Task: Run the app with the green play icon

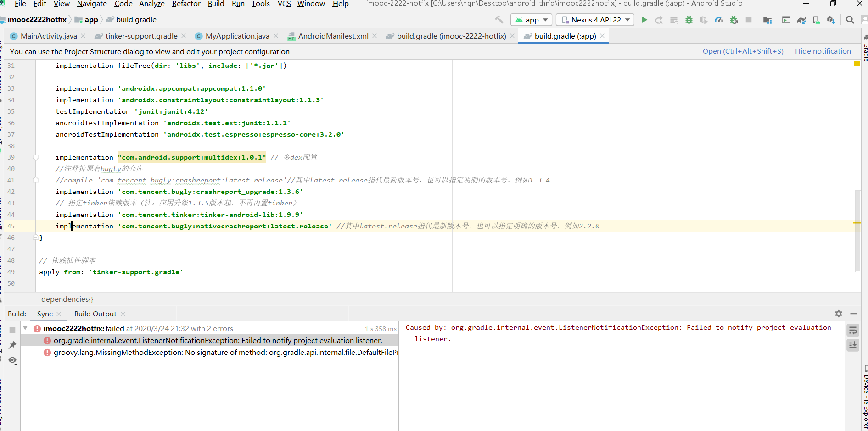Action: coord(644,20)
